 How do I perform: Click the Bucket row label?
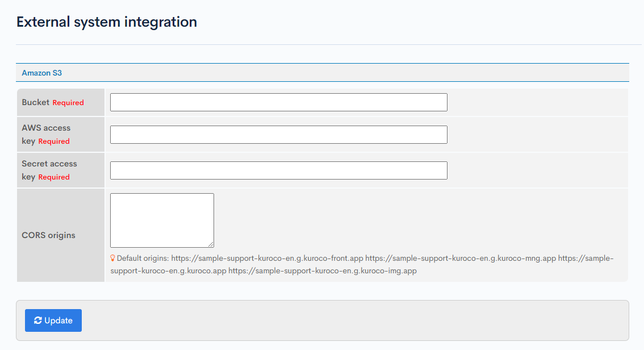tap(35, 102)
